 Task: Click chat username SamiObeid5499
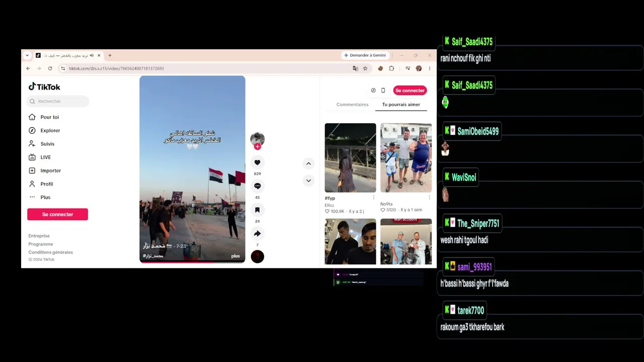(x=478, y=131)
